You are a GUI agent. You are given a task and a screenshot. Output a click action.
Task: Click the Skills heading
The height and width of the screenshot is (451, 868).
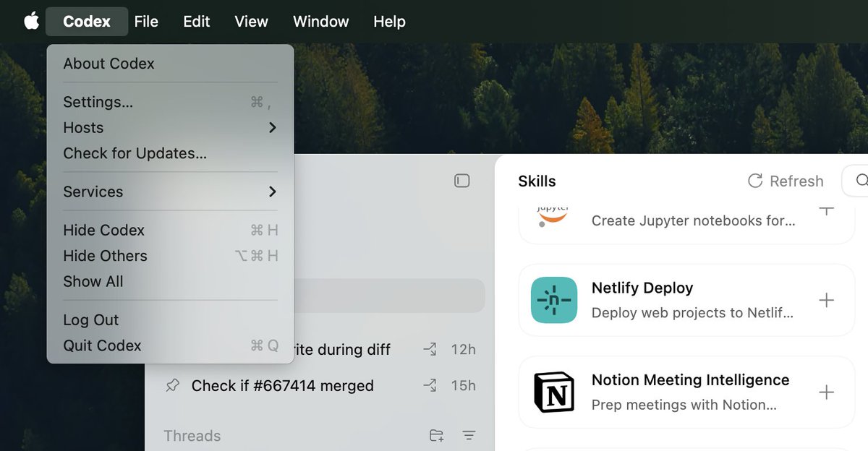pos(537,181)
